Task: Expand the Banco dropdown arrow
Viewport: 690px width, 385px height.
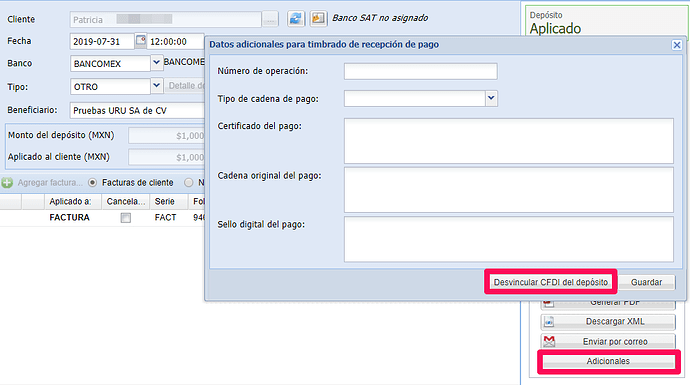Action: [x=156, y=62]
